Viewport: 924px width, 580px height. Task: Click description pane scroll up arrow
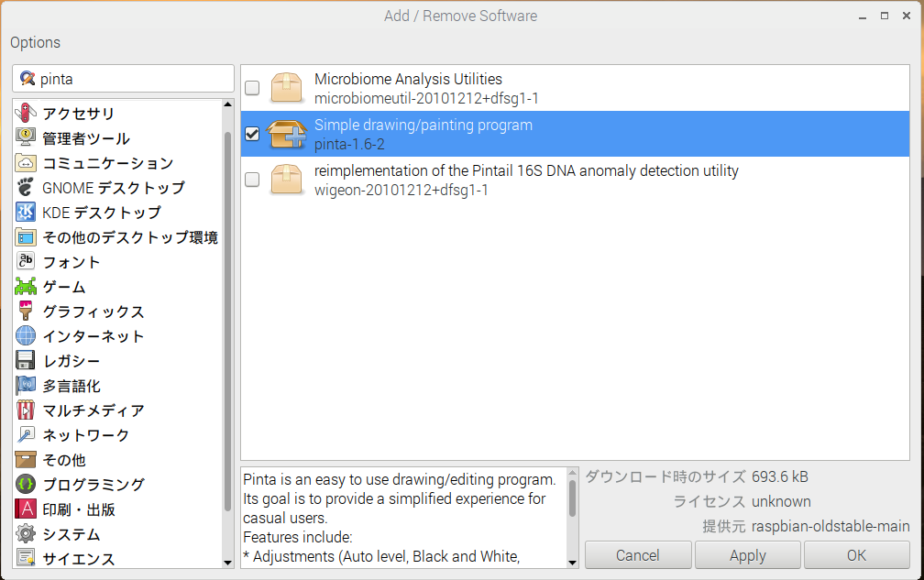tap(572, 473)
